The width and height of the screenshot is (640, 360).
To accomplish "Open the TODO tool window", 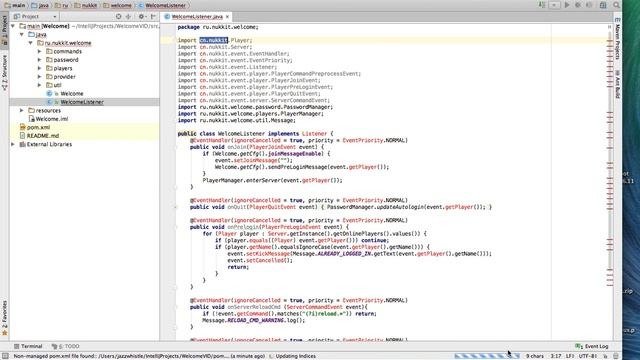I will [x=65, y=346].
